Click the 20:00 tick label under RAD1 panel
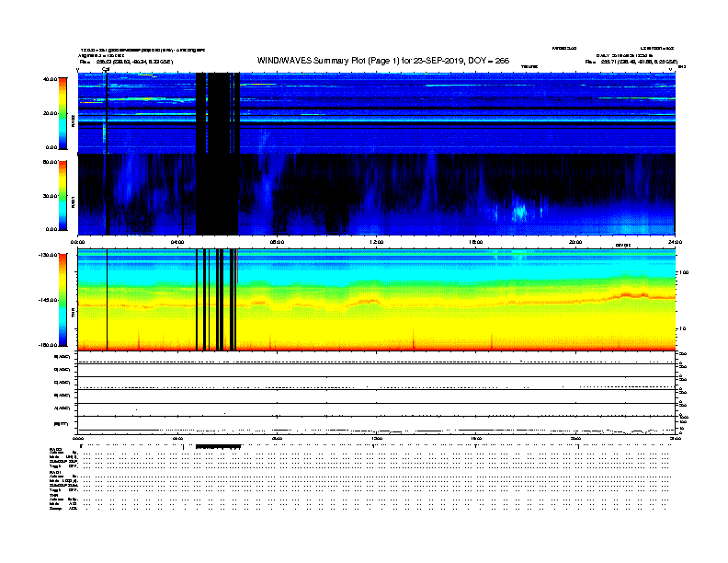728x563 pixels. click(x=575, y=242)
